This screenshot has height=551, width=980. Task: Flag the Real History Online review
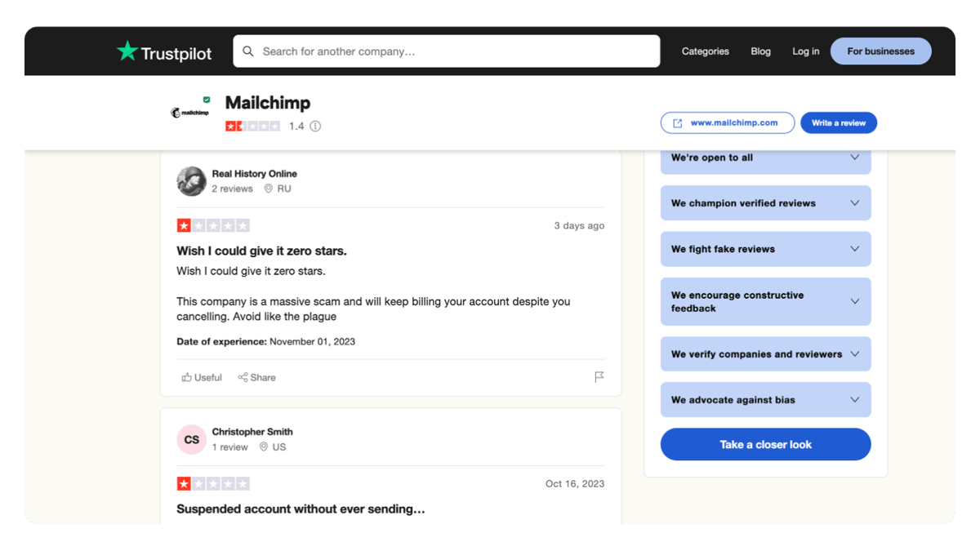pos(599,377)
